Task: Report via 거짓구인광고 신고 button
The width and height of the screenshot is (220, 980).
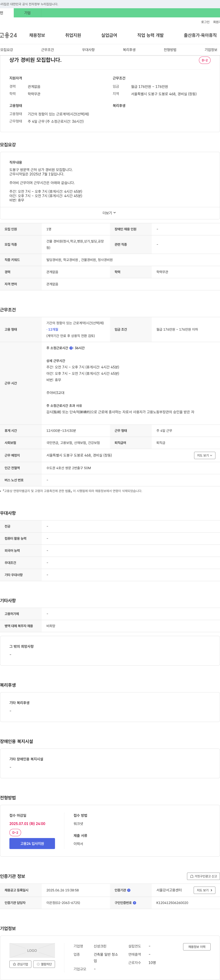Action: (x=204, y=876)
